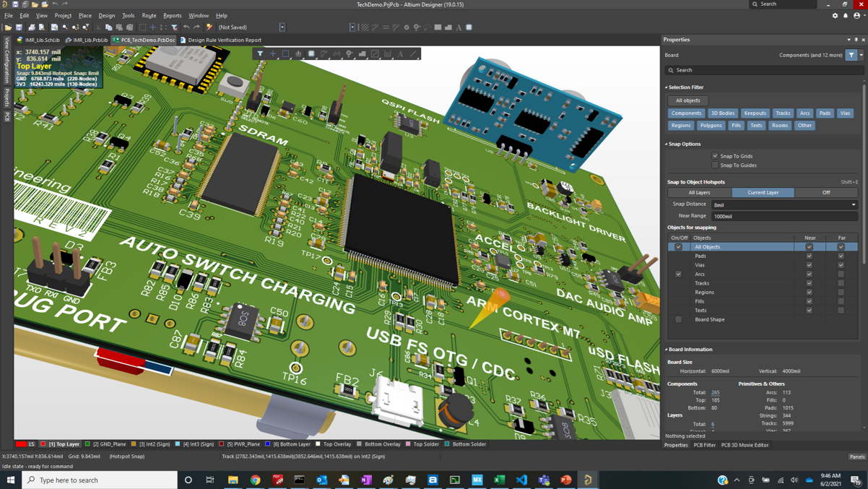Open the Snap Distance dropdown
This screenshot has height=489, width=868.
(x=853, y=205)
